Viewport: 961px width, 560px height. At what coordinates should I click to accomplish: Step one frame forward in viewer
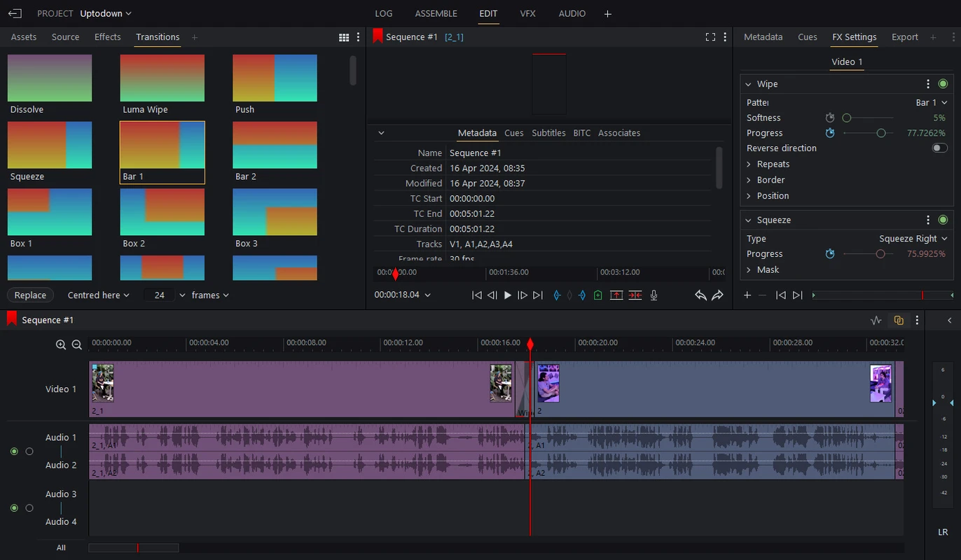click(522, 295)
